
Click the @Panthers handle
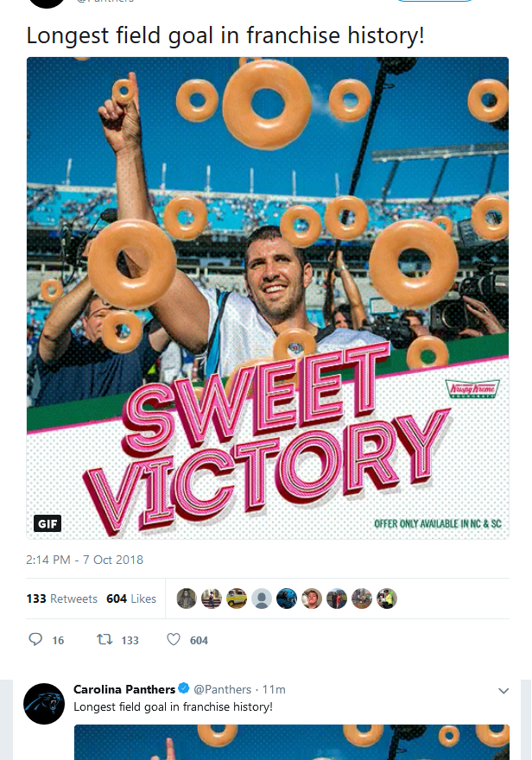223,689
